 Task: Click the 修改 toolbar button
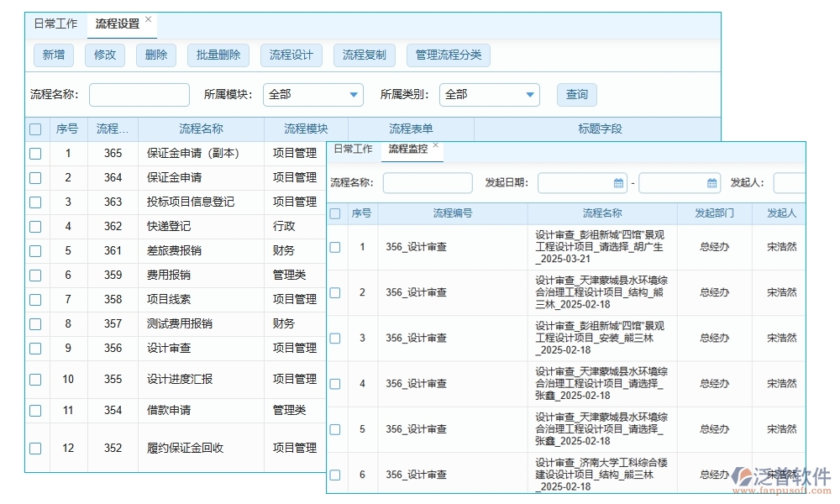tap(104, 55)
